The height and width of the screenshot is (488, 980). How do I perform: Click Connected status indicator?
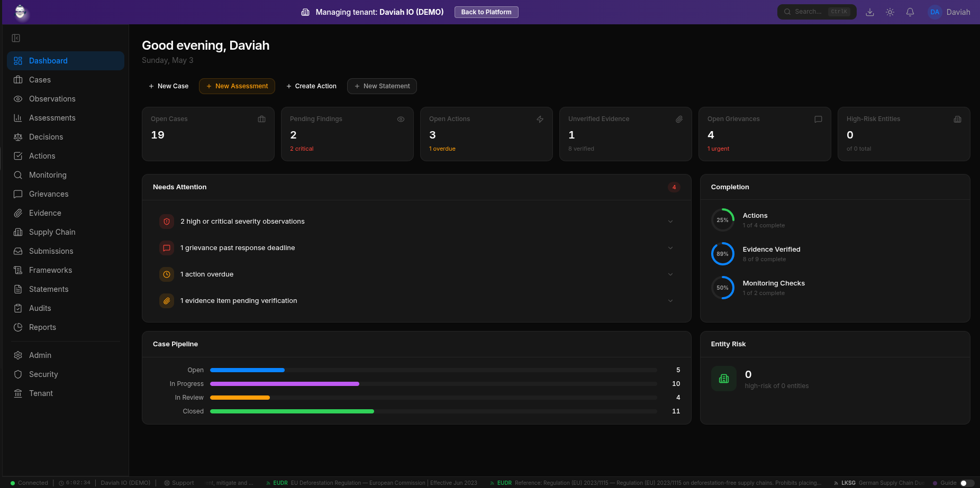[x=29, y=483]
